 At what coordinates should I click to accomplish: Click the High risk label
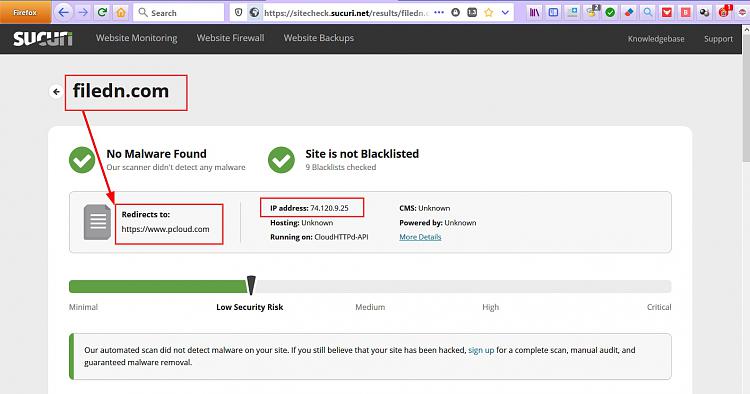coord(490,307)
